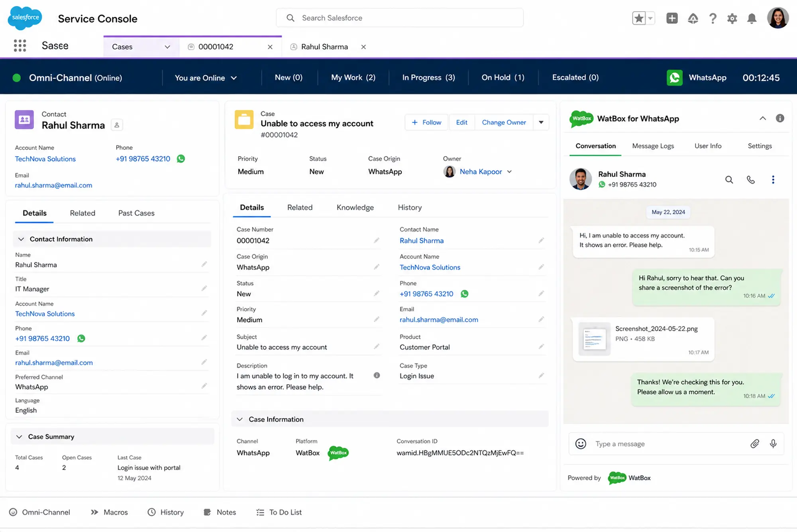Show On Hold (1) items

click(x=503, y=78)
